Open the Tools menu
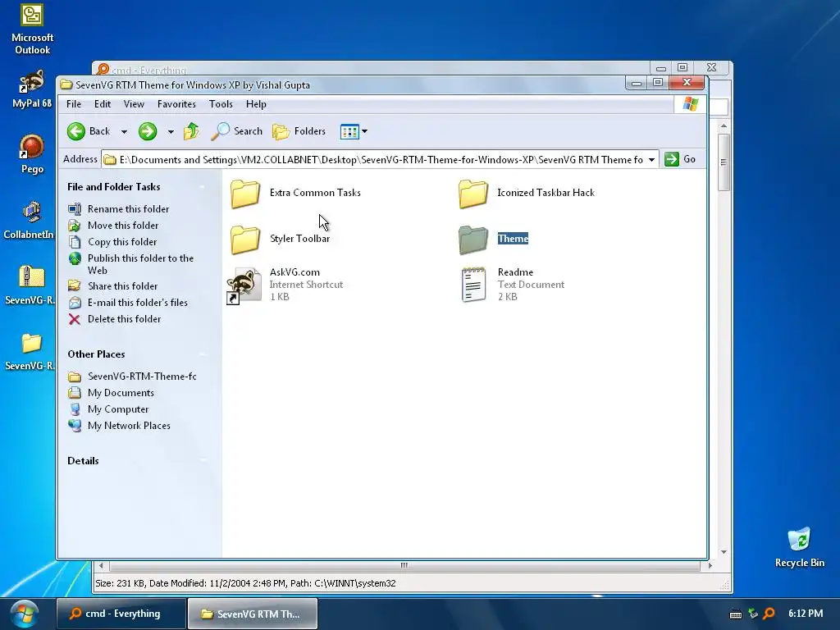 pos(221,104)
